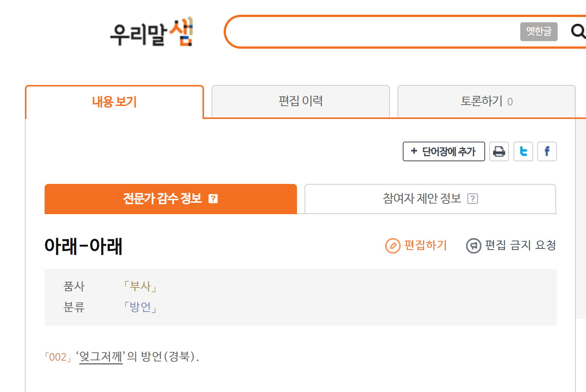586x392 pixels.
Task: Click the 편집하기 pencil icon
Action: point(393,246)
